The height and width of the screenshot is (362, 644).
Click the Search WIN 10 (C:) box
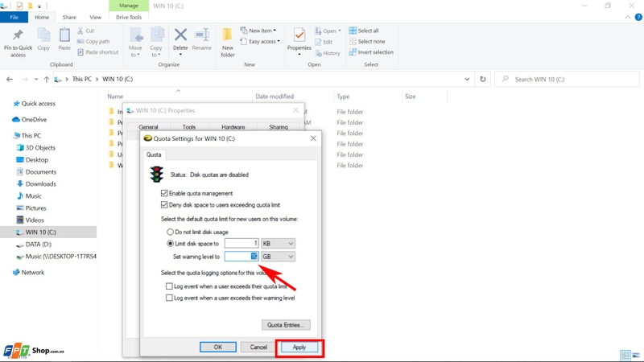tap(568, 79)
